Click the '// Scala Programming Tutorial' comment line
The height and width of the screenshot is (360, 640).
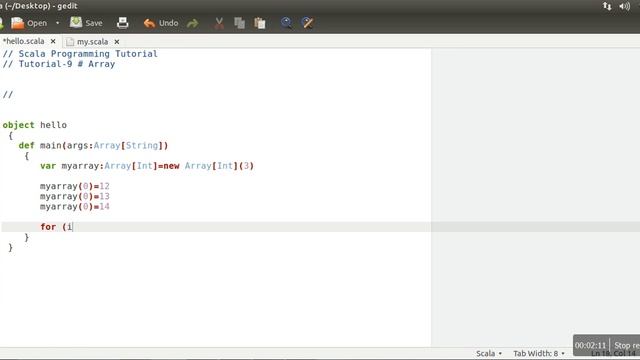80,53
